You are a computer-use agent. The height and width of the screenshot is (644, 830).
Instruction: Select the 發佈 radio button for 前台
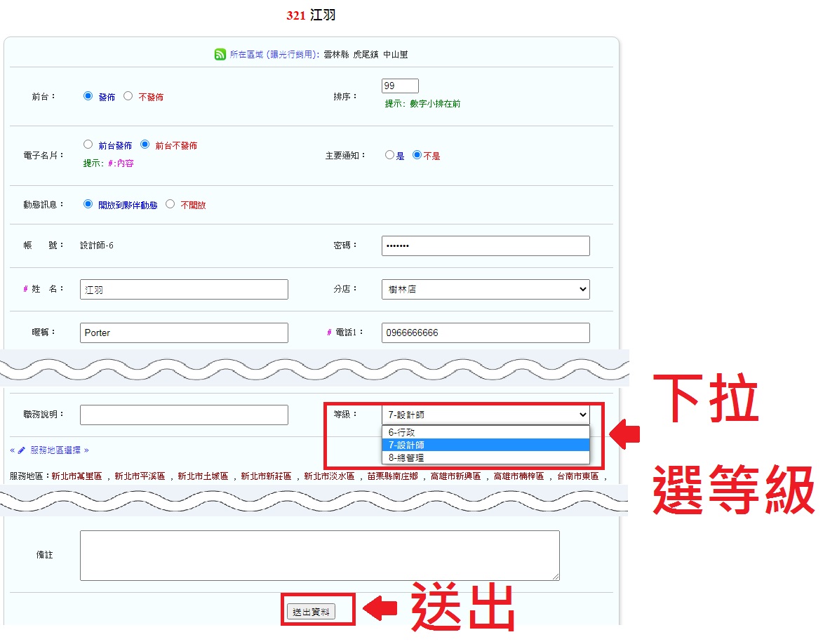88,96
